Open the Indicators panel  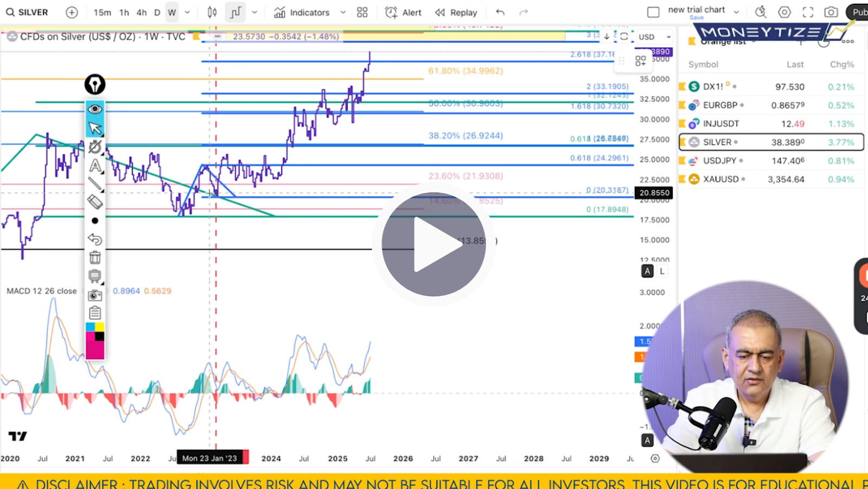tap(302, 12)
